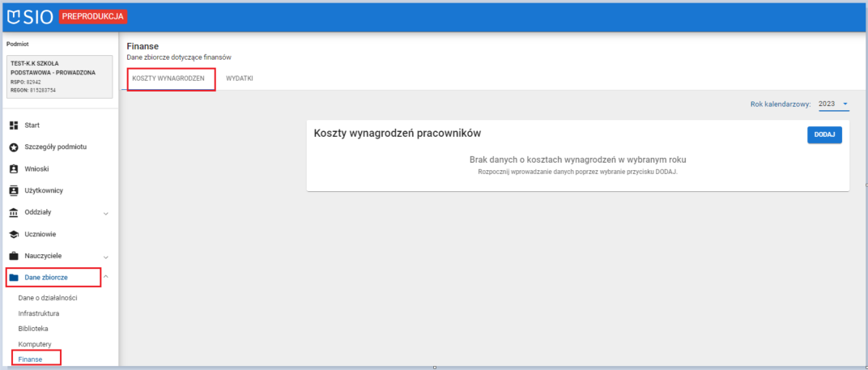
Task: Click the Finanse page heading
Action: [143, 46]
